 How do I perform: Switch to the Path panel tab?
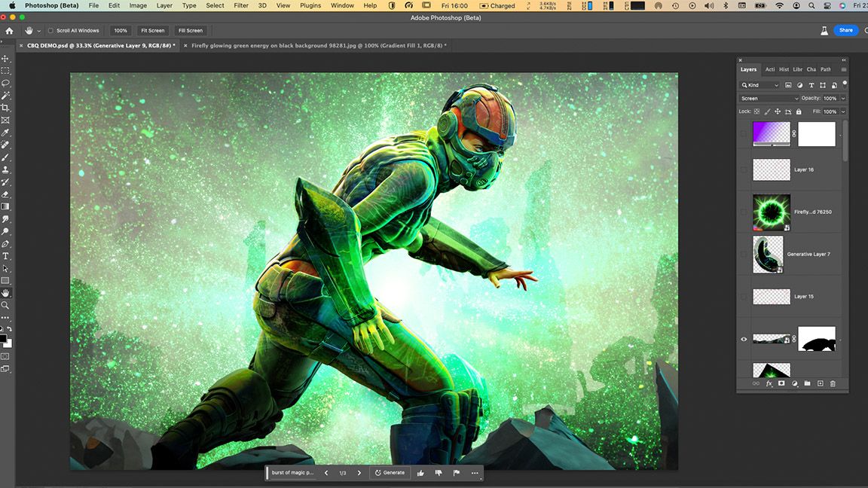point(825,70)
